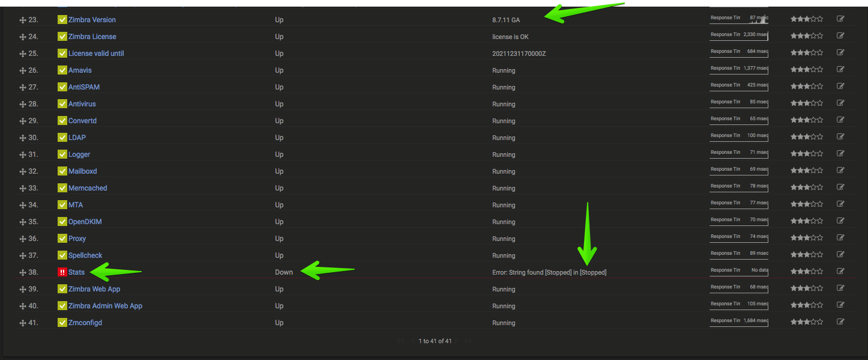This screenshot has height=360, width=868.
Task: Click the Stats 'Error: String found' message
Action: click(549, 272)
